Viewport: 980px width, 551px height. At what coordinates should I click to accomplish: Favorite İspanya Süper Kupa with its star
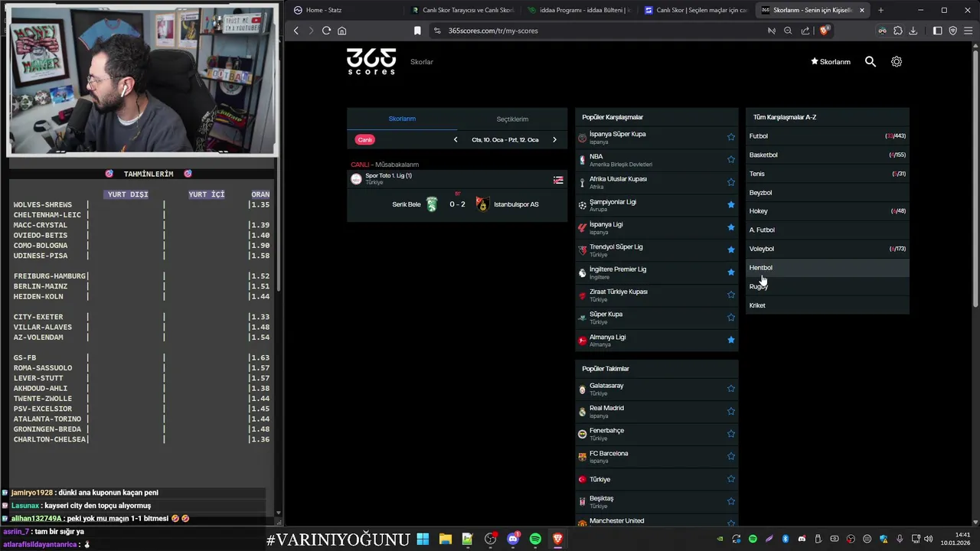click(731, 137)
